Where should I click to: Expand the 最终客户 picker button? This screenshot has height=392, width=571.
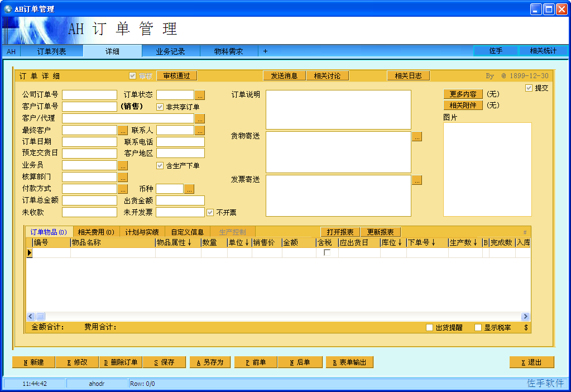(123, 131)
